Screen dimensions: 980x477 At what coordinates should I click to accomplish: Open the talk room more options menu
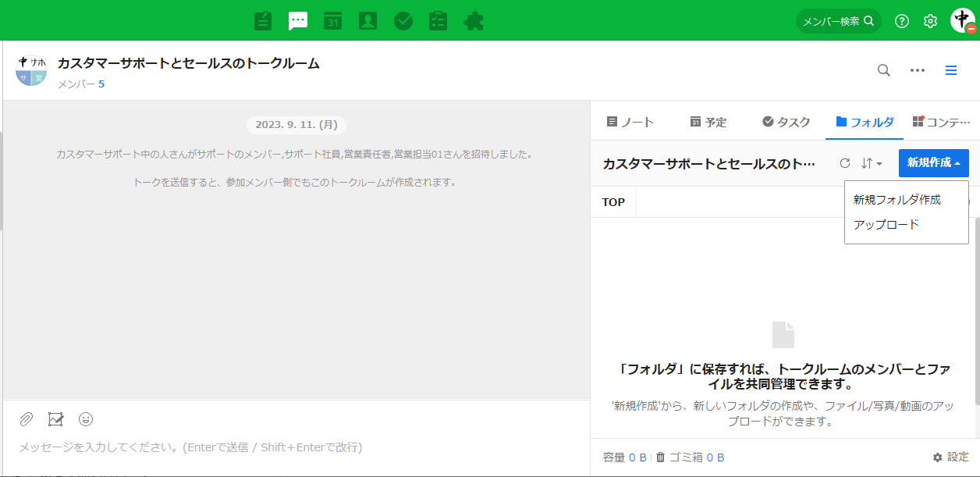[x=918, y=70]
